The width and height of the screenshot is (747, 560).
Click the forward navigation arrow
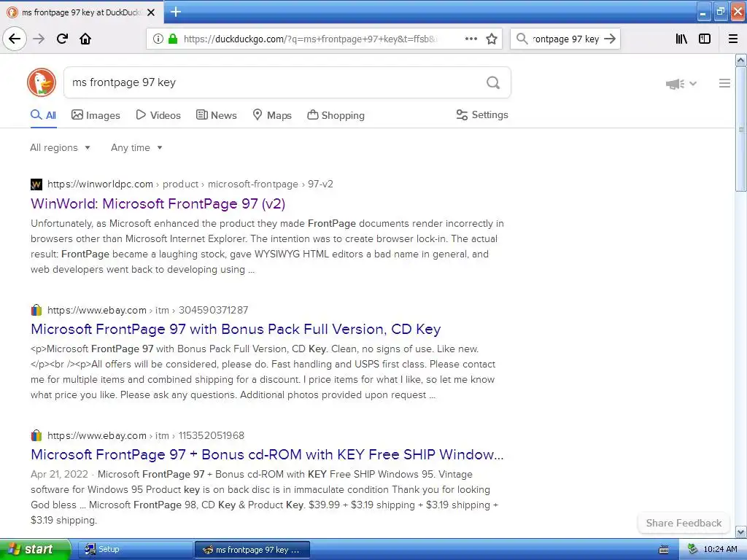[39, 39]
